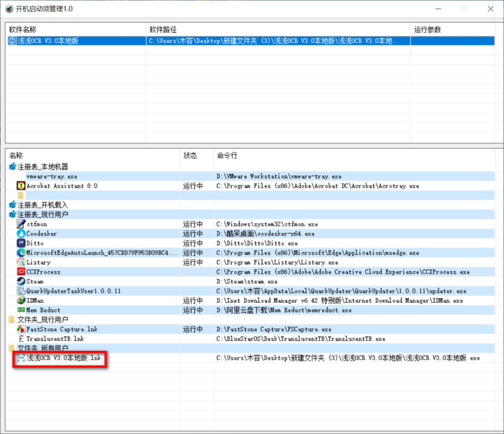This screenshot has height=434, width=504.
Task: Select the ctfmon entry name
Action: pyautogui.click(x=37, y=224)
